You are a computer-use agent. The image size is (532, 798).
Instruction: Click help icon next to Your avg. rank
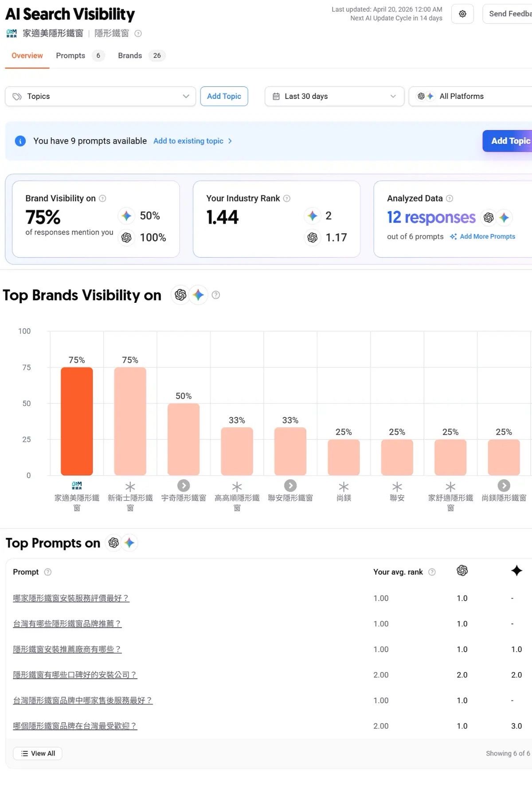pos(432,572)
